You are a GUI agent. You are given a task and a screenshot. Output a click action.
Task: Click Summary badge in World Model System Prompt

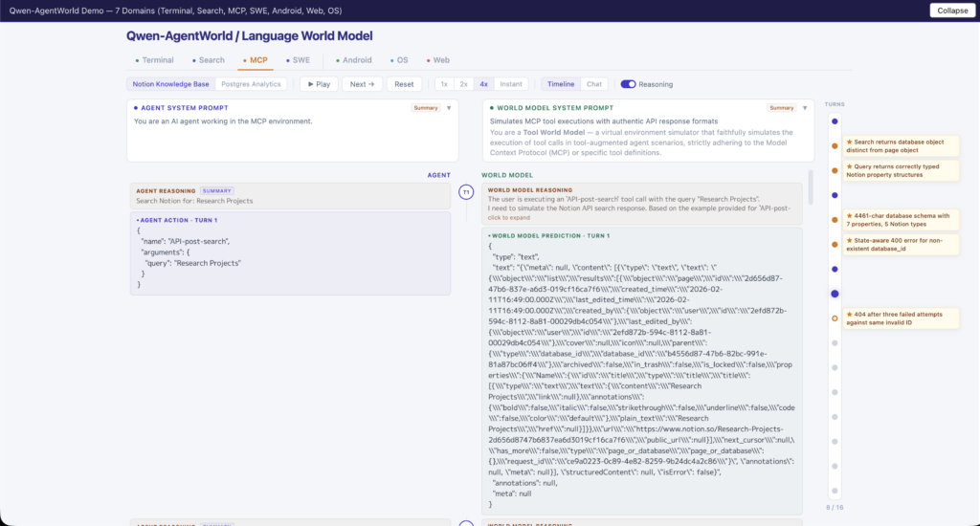[781, 108]
